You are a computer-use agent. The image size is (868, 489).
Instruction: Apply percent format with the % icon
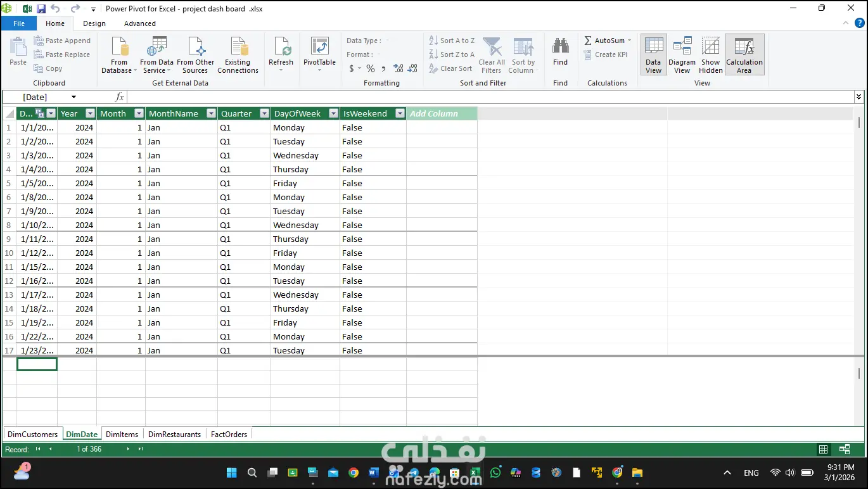371,68
